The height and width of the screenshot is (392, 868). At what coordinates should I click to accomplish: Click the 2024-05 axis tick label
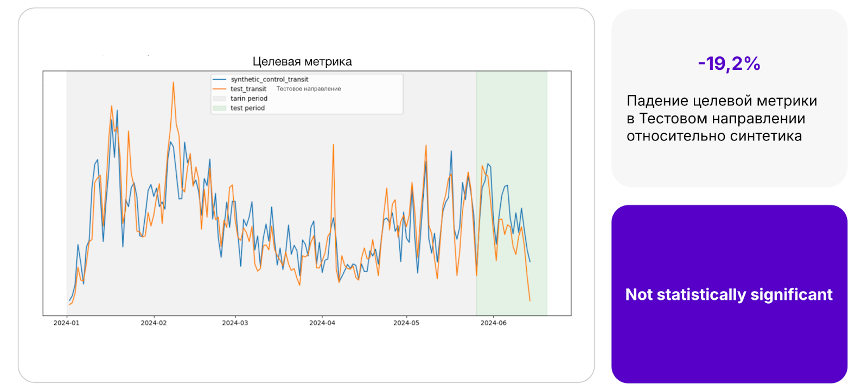tap(406, 323)
